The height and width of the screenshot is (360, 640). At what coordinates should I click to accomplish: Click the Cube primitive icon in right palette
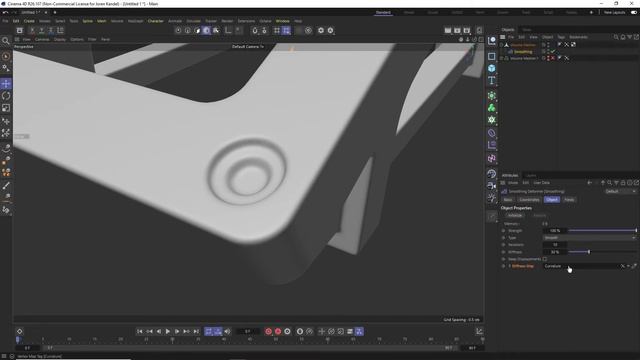click(491, 68)
